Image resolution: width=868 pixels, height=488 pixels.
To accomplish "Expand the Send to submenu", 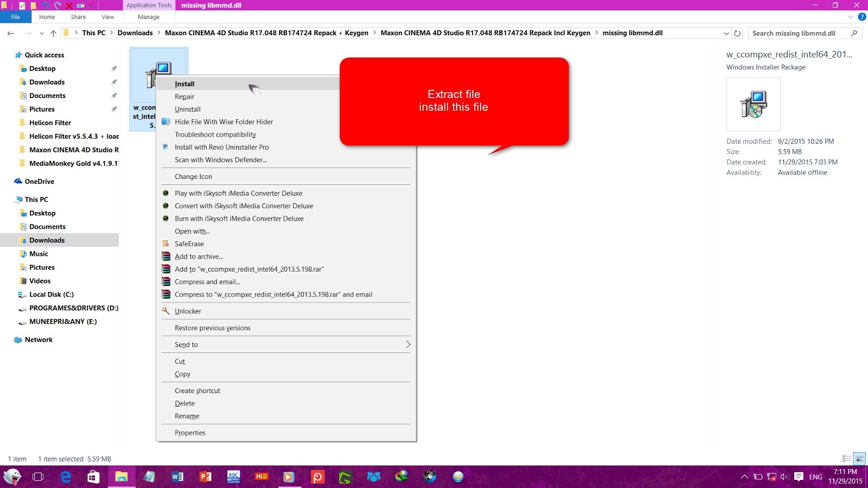I will tap(286, 345).
